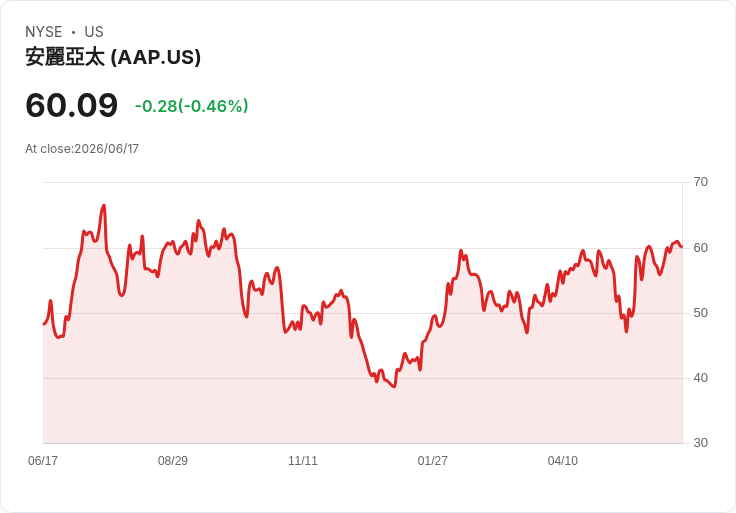736x513 pixels.
Task: Click the 11/11 date axis label
Action: 303,460
